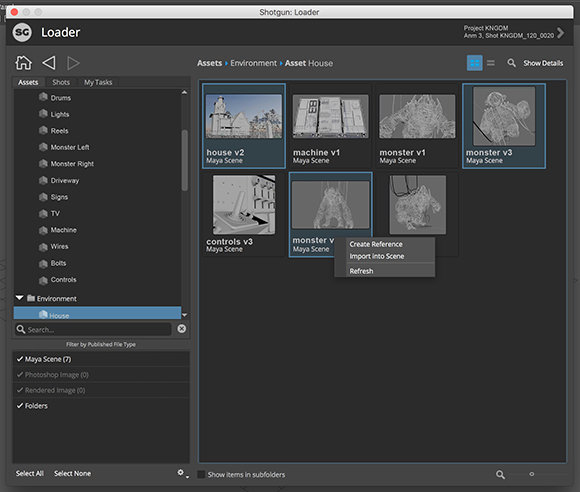The width and height of the screenshot is (580, 492).
Task: Switch to thumbnail grid view
Action: click(475, 63)
